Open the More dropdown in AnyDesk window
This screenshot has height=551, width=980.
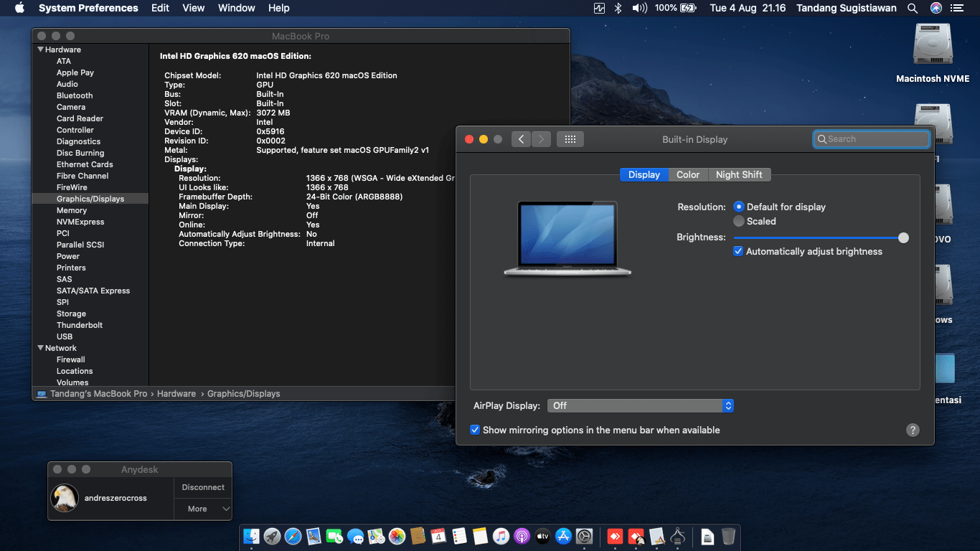(x=202, y=509)
